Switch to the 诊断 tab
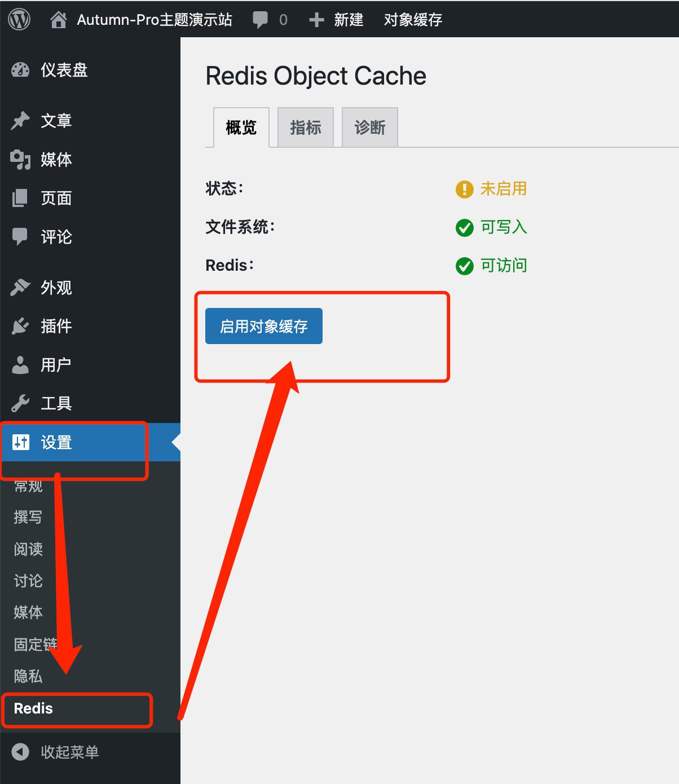 click(369, 127)
